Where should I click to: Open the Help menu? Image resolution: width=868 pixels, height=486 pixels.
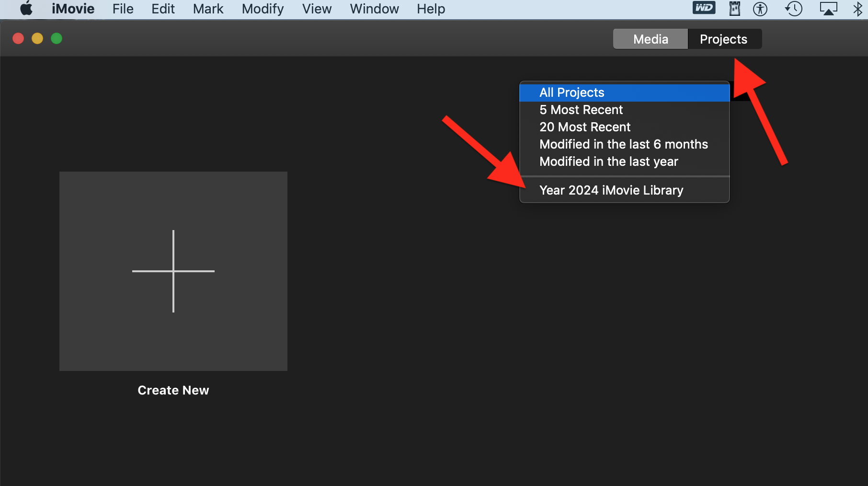coord(431,9)
